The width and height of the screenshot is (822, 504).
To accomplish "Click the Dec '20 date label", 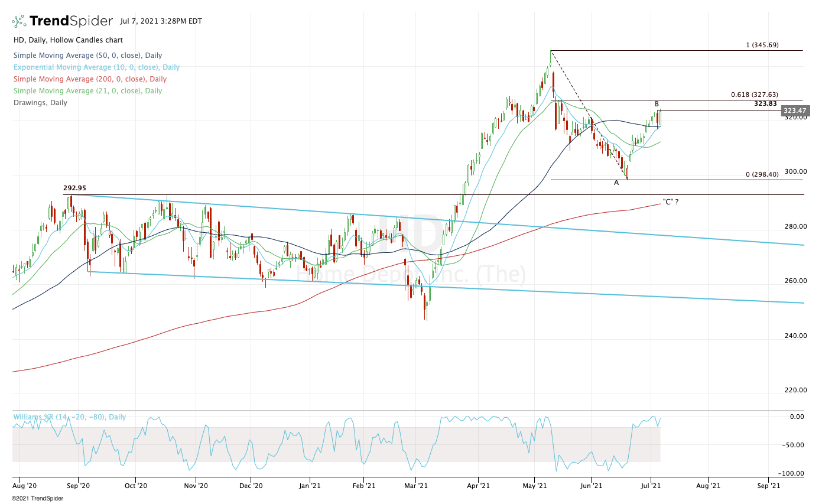I will [251, 486].
